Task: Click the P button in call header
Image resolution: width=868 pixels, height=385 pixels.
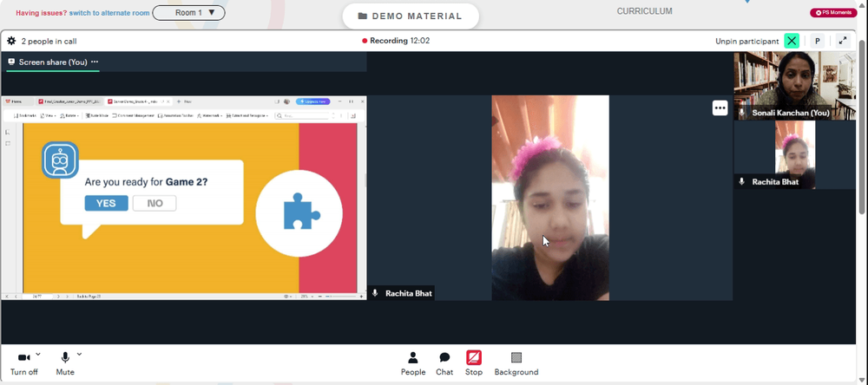Action: 817,41
